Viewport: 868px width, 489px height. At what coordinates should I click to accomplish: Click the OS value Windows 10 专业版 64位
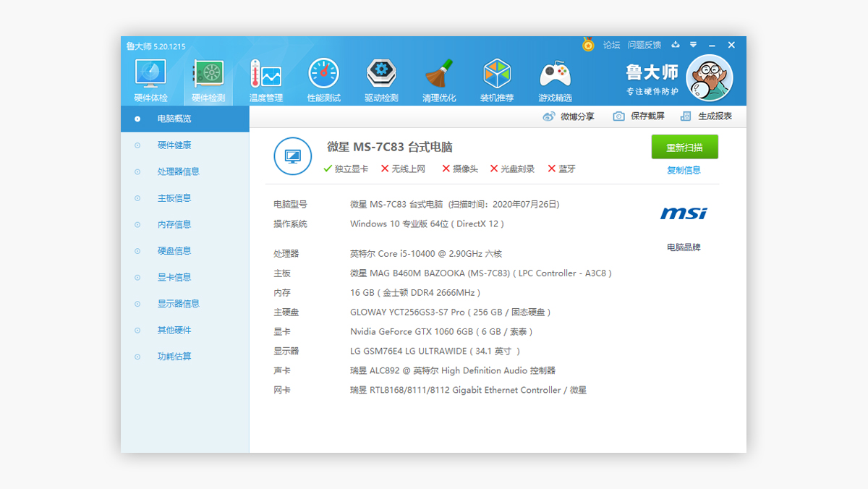[x=427, y=224]
